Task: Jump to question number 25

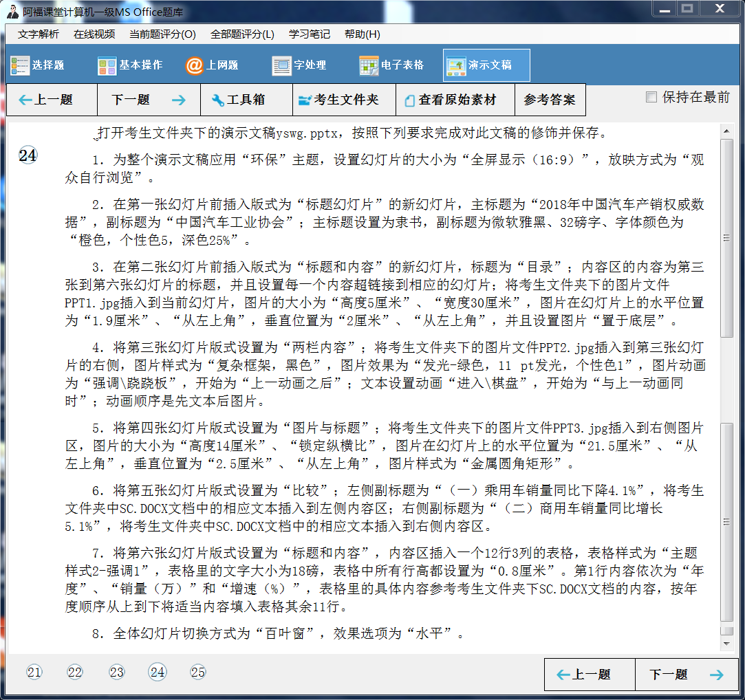Action: tap(198, 672)
